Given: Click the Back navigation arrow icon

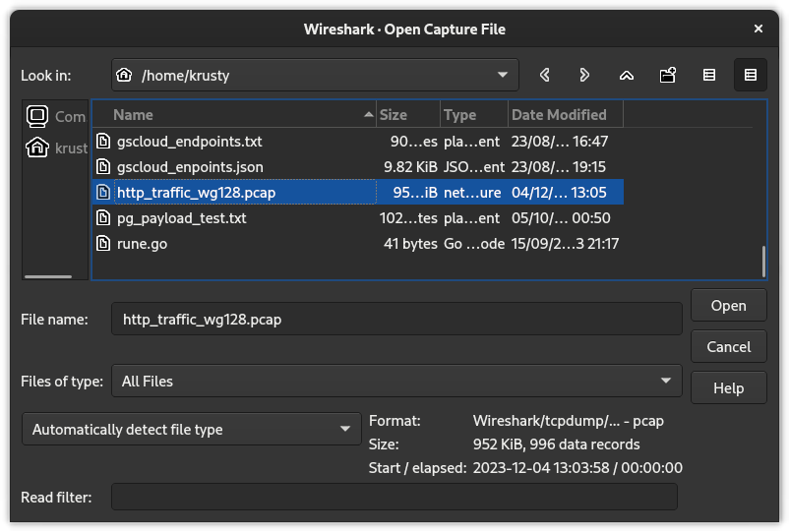Looking at the screenshot, I should coord(544,75).
